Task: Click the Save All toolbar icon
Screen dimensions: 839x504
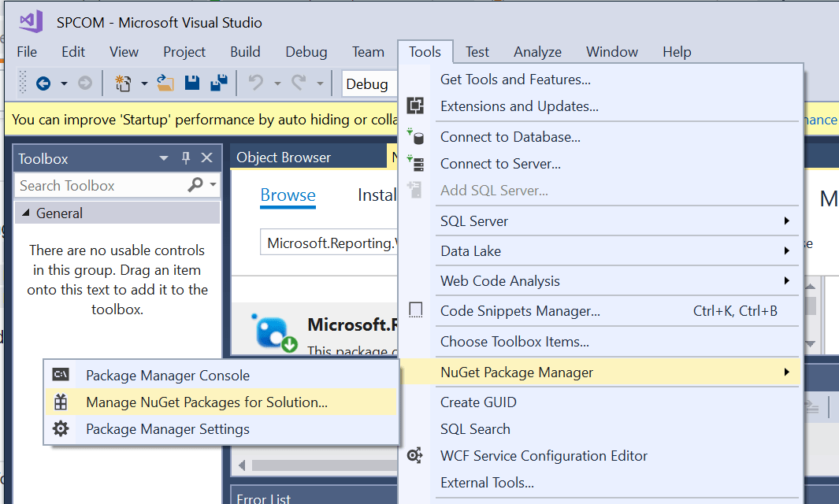Action: tap(221, 83)
